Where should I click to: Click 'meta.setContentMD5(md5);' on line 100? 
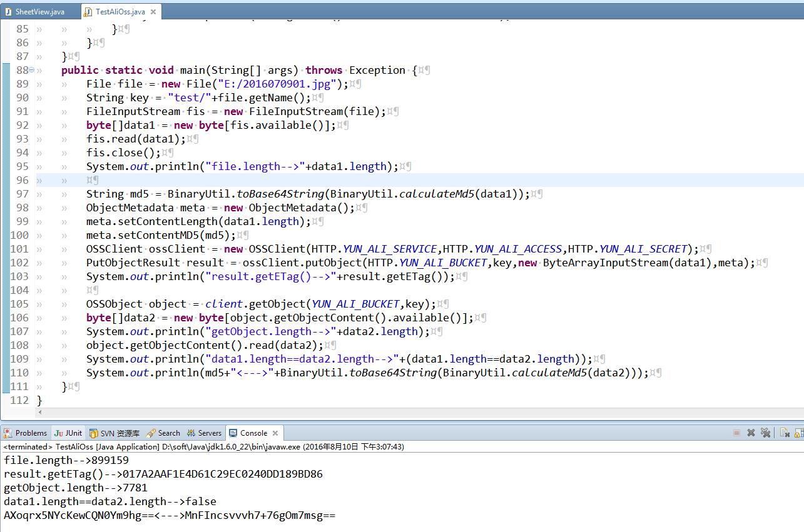coord(161,235)
